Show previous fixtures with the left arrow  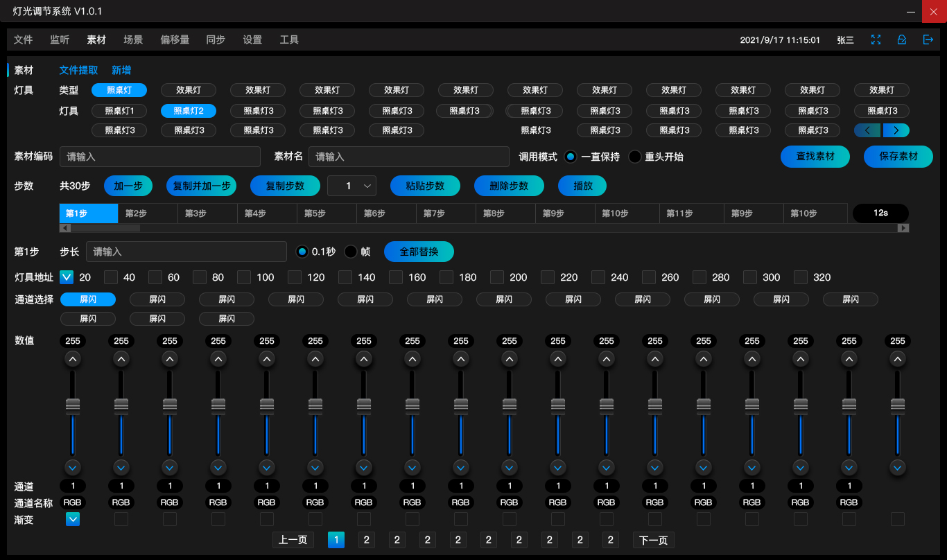pyautogui.click(x=868, y=130)
